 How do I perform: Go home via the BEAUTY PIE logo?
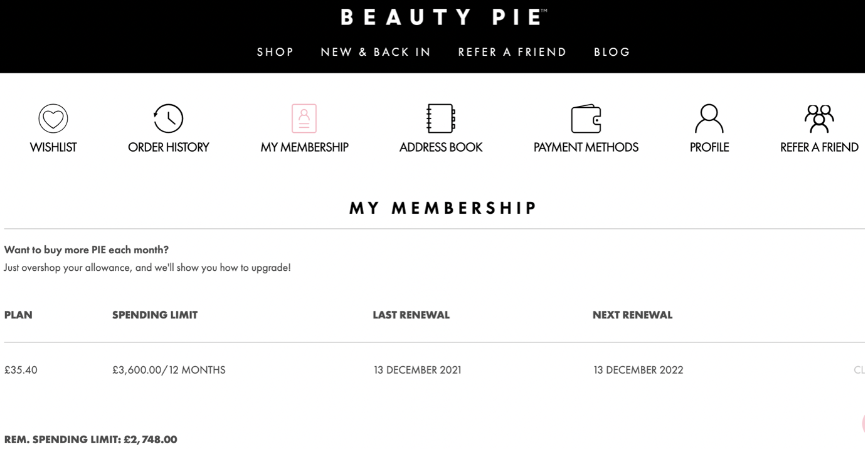[x=443, y=18]
